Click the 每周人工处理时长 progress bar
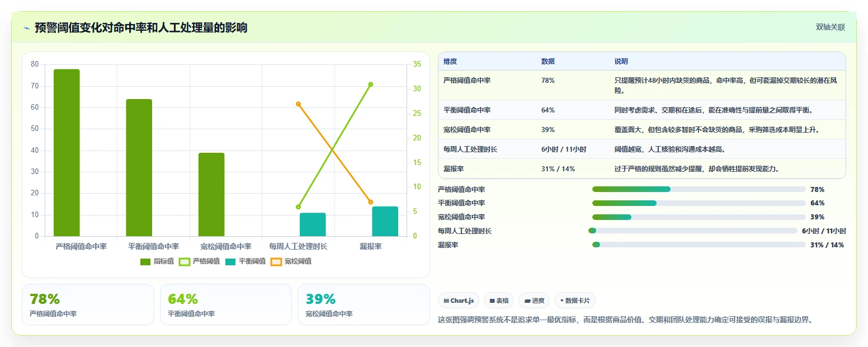The width and height of the screenshot is (868, 347). [x=693, y=231]
